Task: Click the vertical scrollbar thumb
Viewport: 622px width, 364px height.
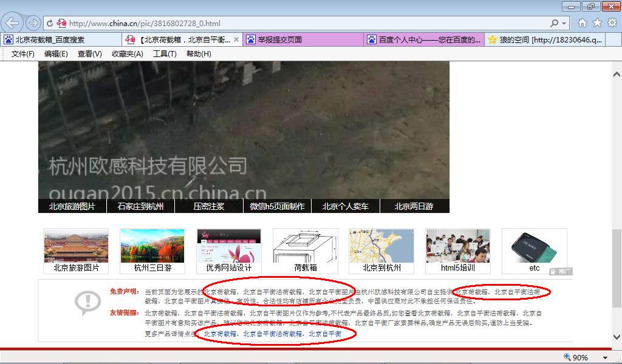Action: coord(617,268)
